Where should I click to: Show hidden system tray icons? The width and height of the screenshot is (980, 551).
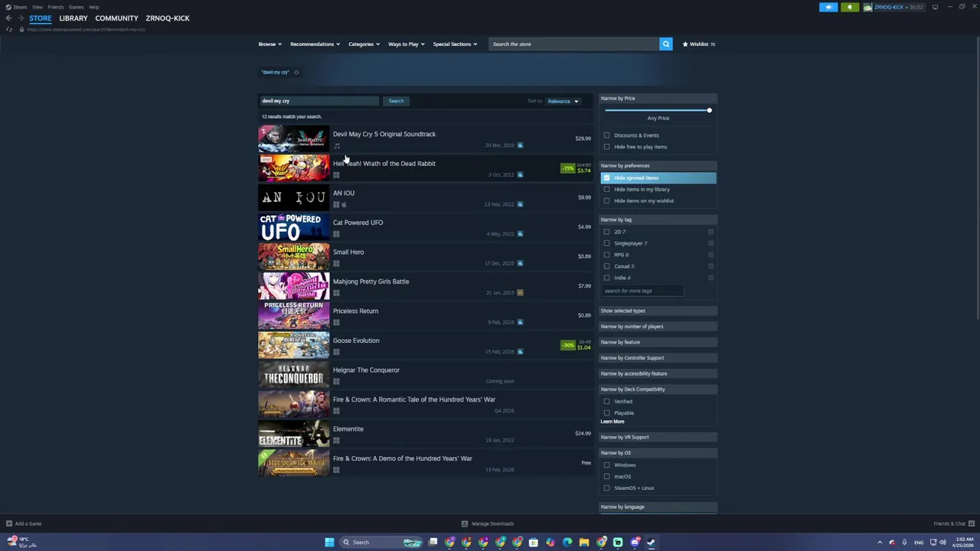click(x=880, y=543)
